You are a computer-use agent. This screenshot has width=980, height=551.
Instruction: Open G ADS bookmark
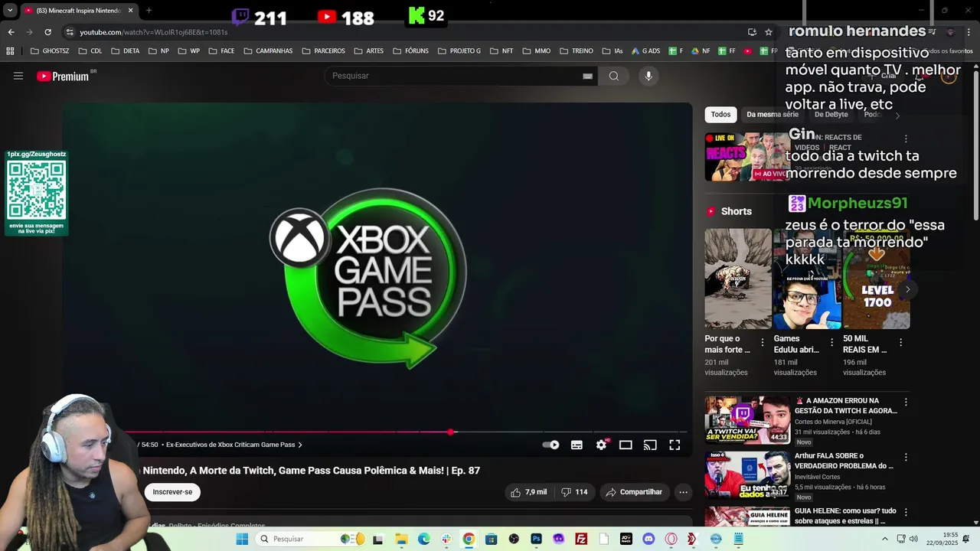pyautogui.click(x=645, y=51)
